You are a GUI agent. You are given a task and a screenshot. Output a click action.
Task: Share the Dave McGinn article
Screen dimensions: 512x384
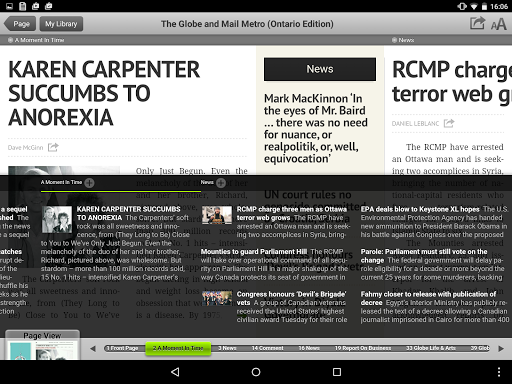(x=53, y=147)
